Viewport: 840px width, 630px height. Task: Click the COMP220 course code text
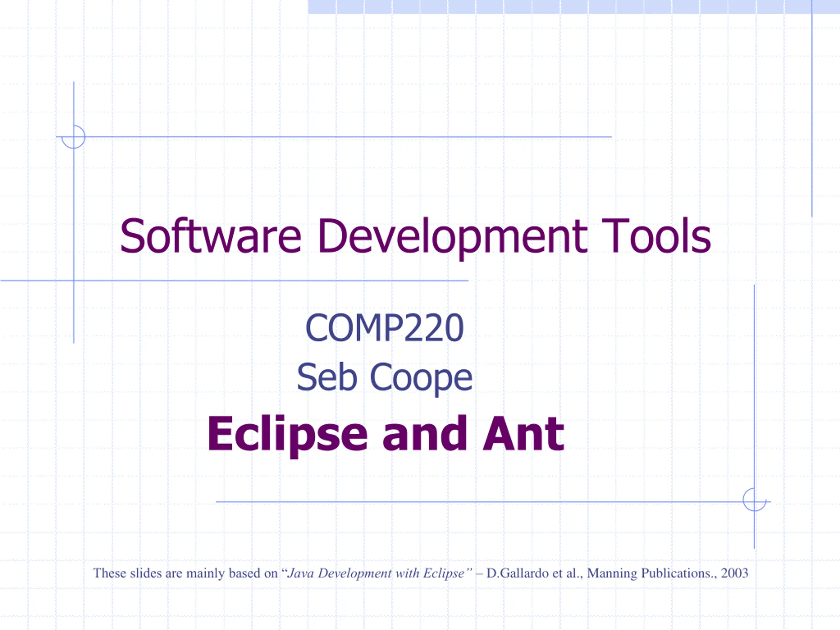pyautogui.click(x=384, y=328)
